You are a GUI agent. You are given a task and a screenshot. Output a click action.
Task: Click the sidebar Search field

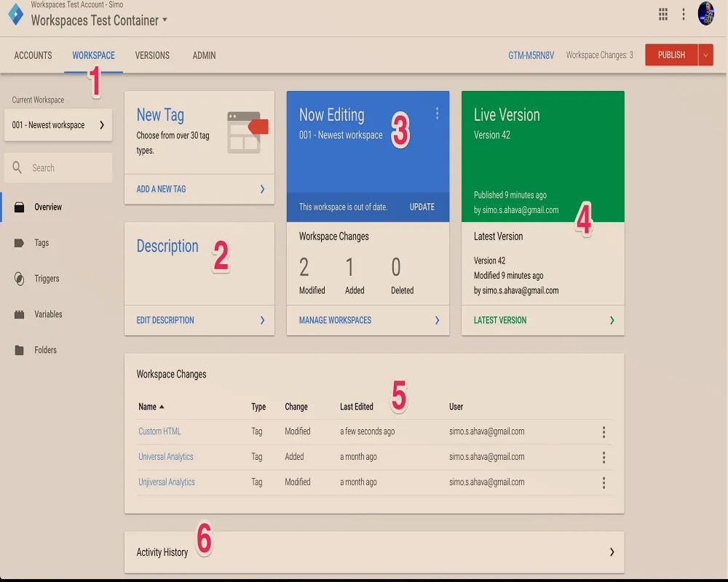click(x=66, y=168)
